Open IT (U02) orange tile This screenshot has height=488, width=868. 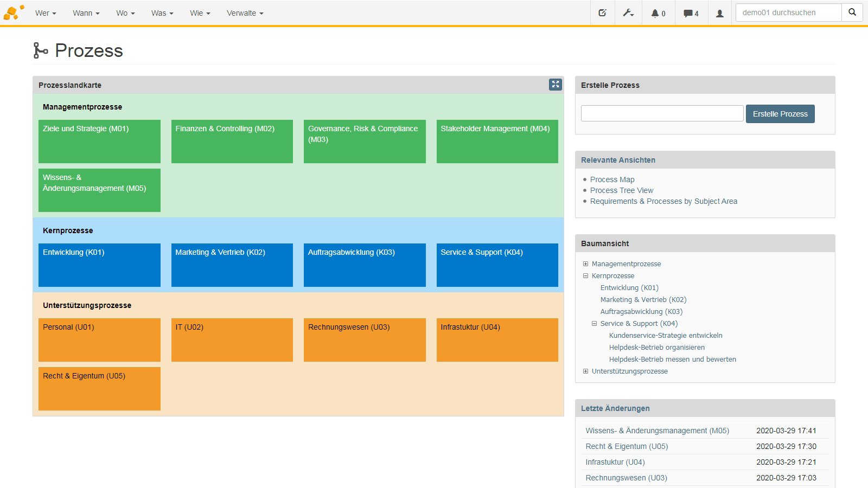tap(232, 340)
